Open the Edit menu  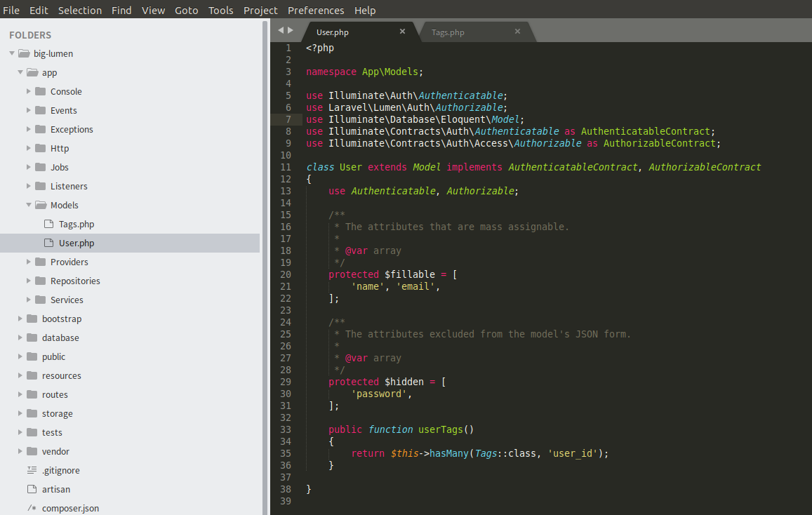point(39,11)
